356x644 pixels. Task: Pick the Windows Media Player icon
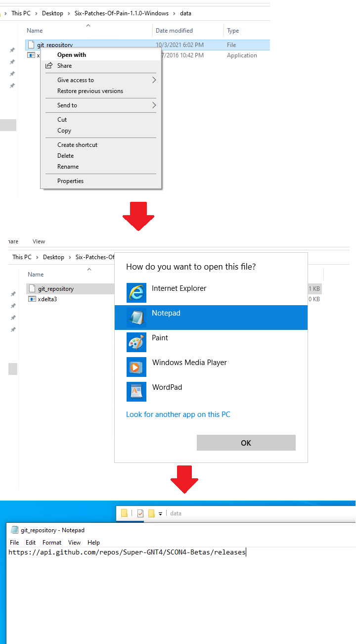136,367
